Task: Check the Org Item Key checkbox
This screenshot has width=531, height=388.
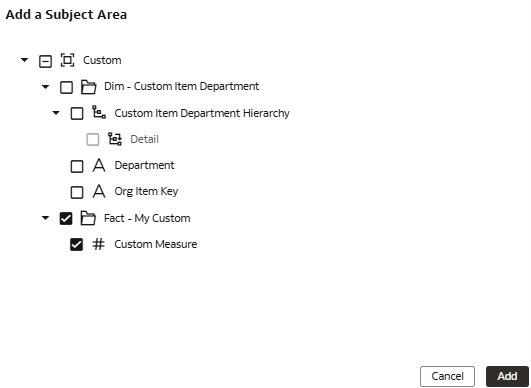Action: (x=77, y=192)
